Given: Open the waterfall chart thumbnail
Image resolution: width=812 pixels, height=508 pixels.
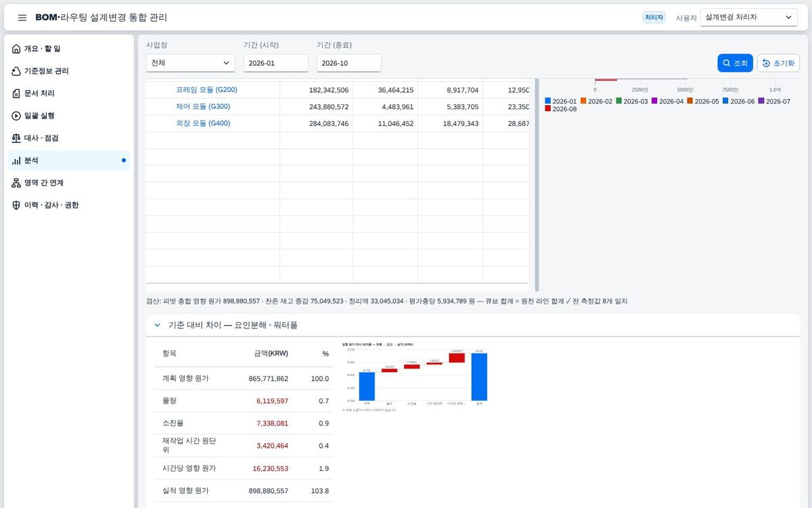Looking at the screenshot, I should pos(415,377).
